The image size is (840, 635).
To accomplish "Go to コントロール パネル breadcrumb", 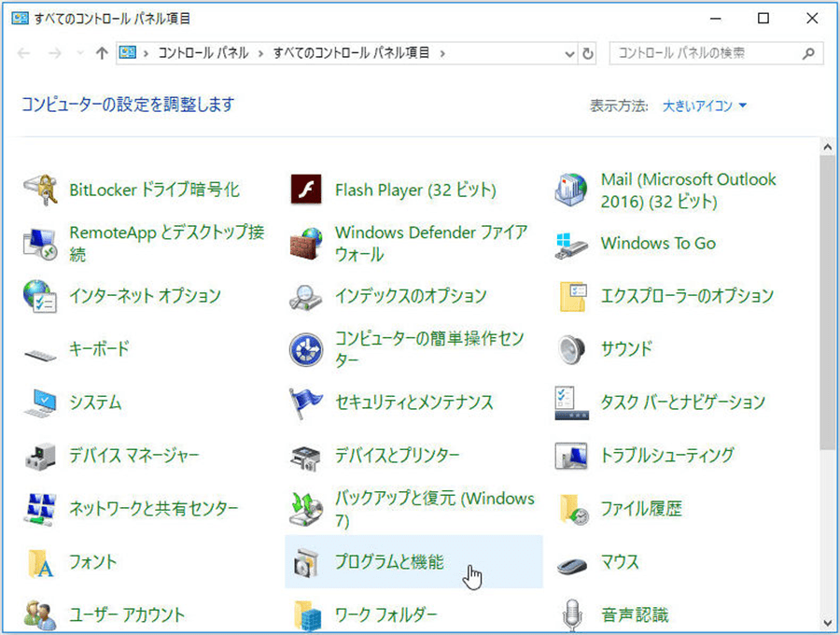I will [x=203, y=53].
